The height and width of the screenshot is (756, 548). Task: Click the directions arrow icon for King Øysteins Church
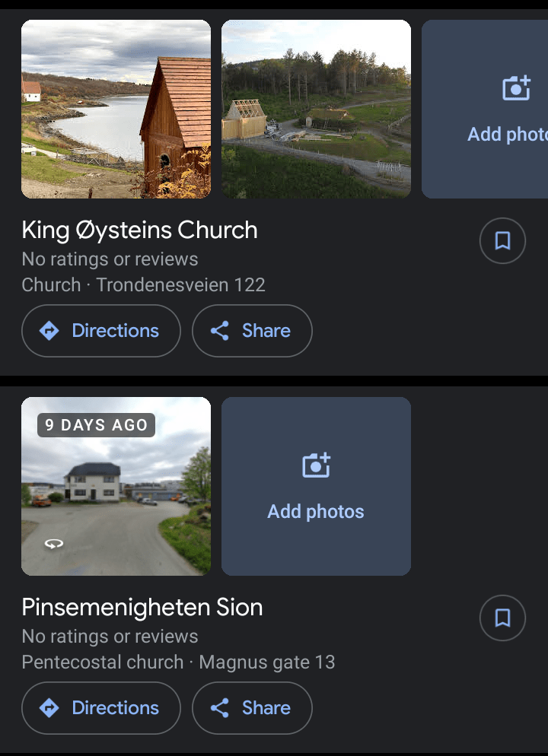tap(49, 331)
